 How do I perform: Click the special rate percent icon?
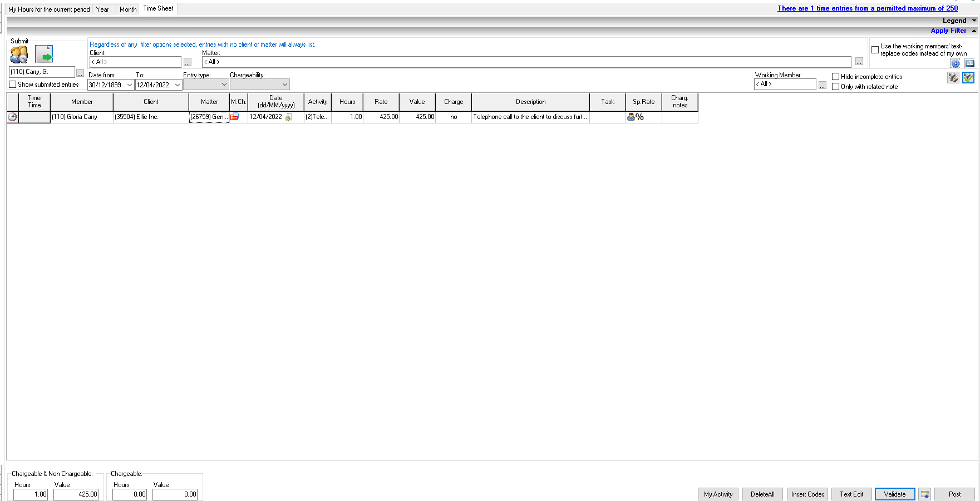(x=636, y=117)
